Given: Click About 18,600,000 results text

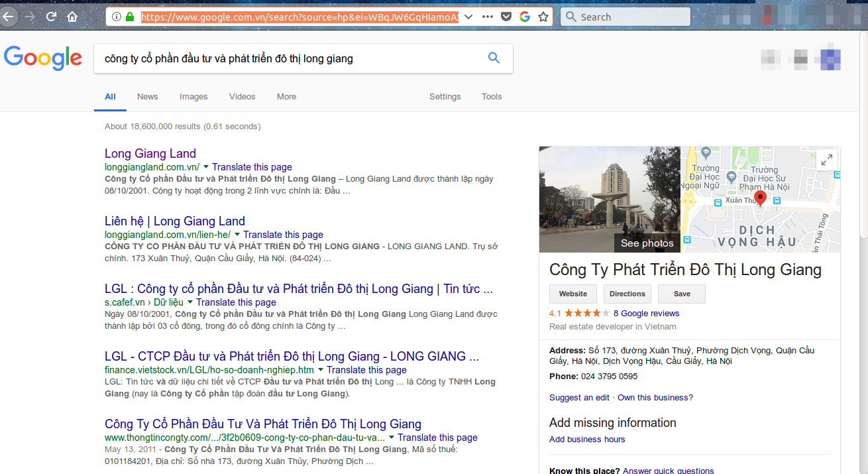Looking at the screenshot, I should [x=183, y=127].
